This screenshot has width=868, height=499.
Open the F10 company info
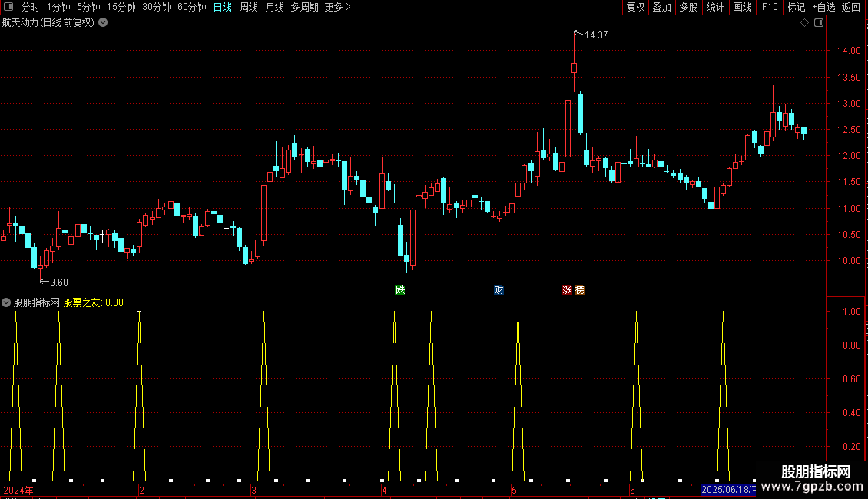[x=770, y=7]
